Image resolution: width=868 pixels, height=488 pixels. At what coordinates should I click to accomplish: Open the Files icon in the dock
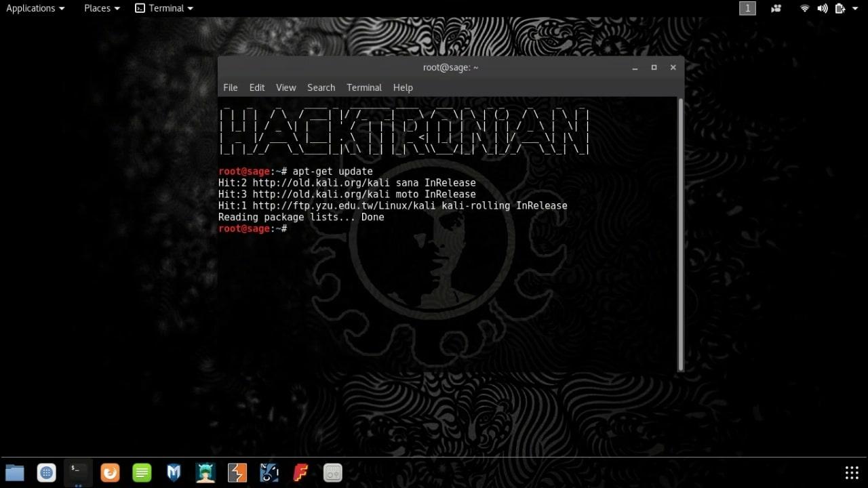tap(15, 472)
